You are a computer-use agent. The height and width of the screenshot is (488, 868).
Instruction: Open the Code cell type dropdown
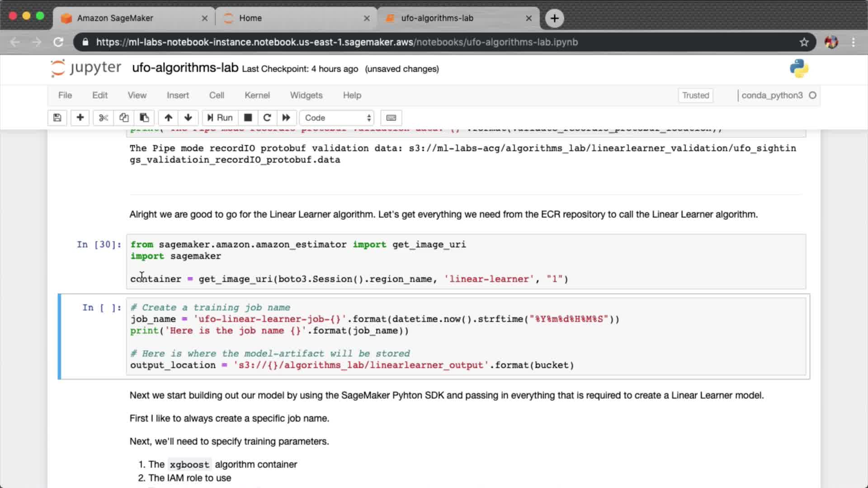pyautogui.click(x=337, y=118)
